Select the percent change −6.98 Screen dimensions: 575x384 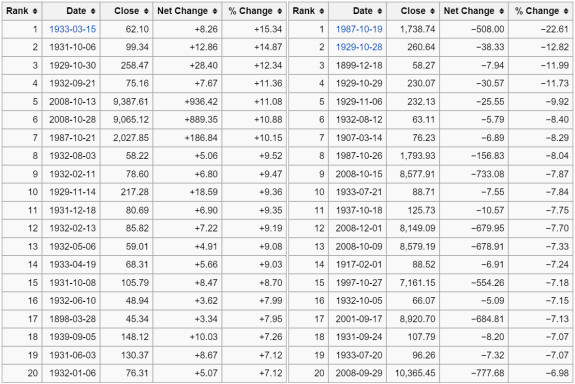point(557,373)
